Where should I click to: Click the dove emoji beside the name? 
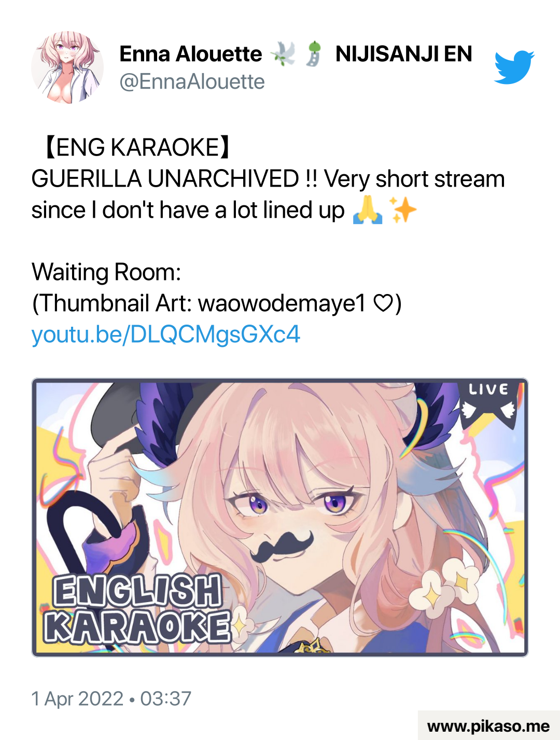[283, 54]
